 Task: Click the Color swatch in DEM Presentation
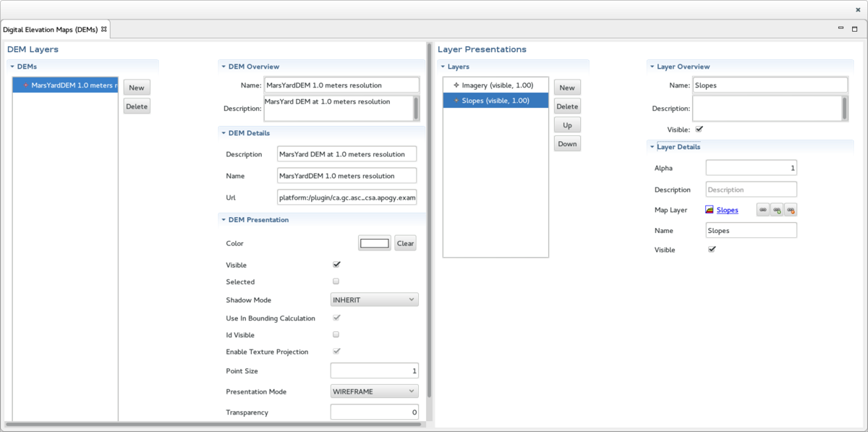(373, 242)
